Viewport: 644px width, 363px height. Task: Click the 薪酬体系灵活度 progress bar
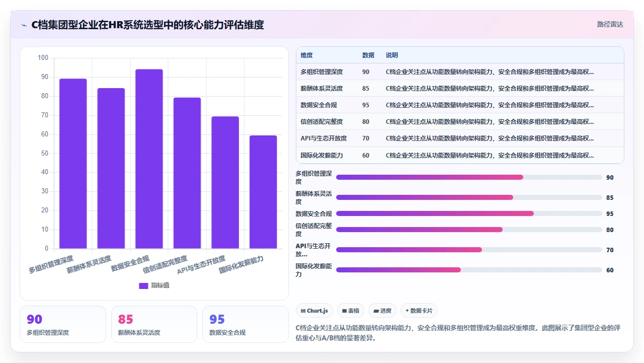(x=469, y=197)
